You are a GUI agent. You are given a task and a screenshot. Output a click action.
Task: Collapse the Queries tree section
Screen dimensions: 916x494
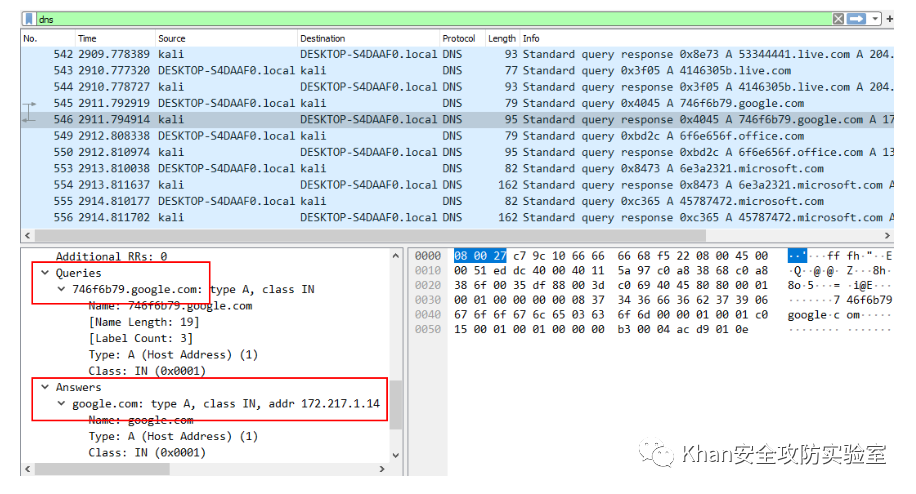tap(46, 273)
